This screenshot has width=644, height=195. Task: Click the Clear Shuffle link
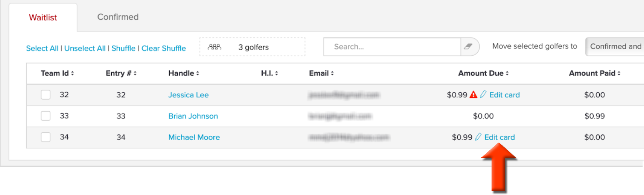(x=164, y=48)
